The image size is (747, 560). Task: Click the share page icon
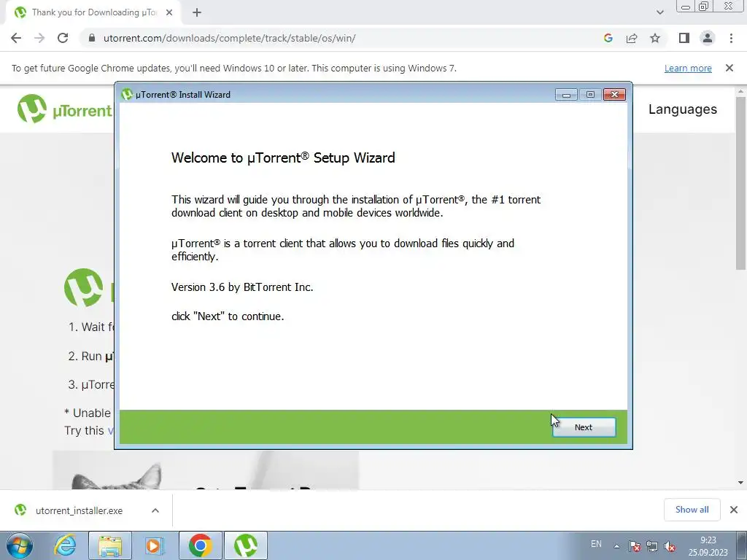(632, 38)
